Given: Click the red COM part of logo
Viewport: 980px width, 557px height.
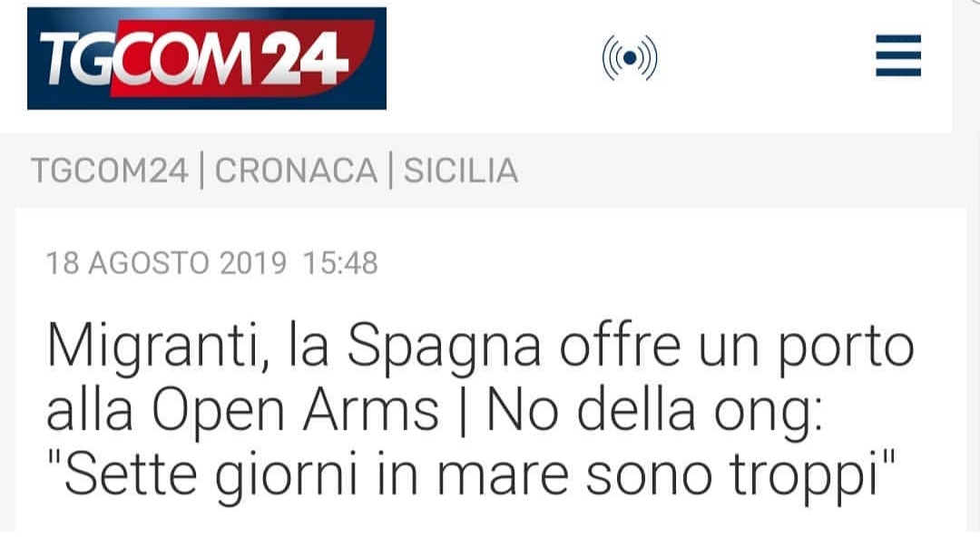Looking at the screenshot, I should click(186, 59).
